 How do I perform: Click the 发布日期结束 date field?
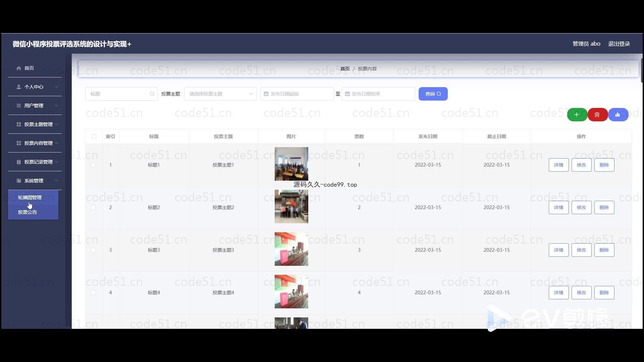point(378,94)
